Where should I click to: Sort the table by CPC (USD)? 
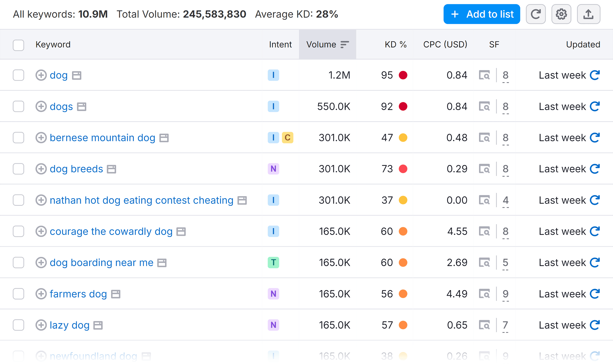tap(445, 44)
